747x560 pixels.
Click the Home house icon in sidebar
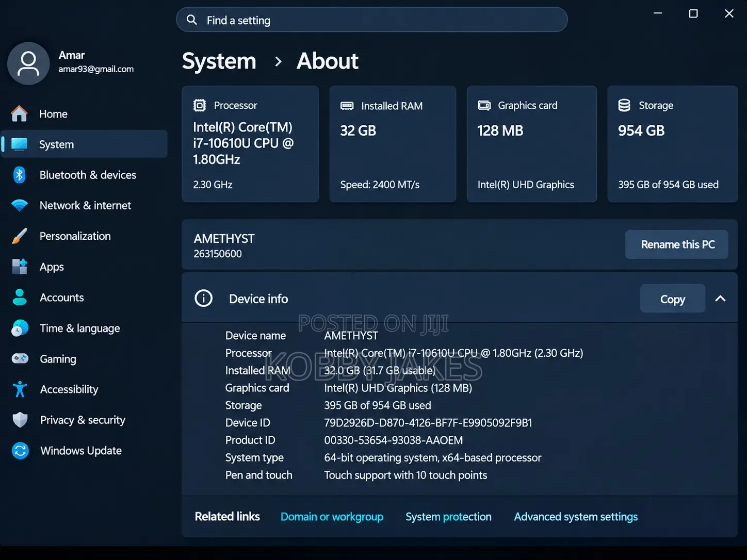pos(19,113)
